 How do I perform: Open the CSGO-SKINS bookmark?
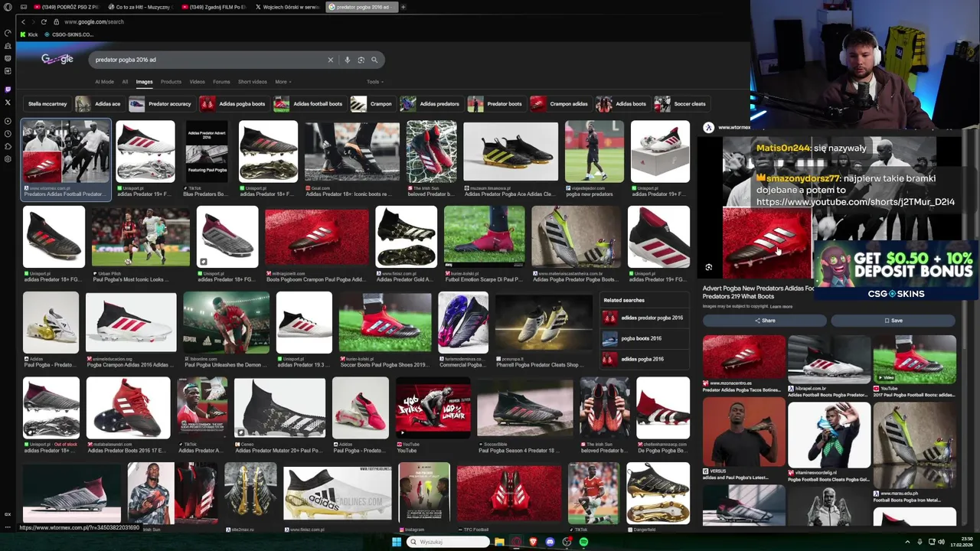coord(69,34)
